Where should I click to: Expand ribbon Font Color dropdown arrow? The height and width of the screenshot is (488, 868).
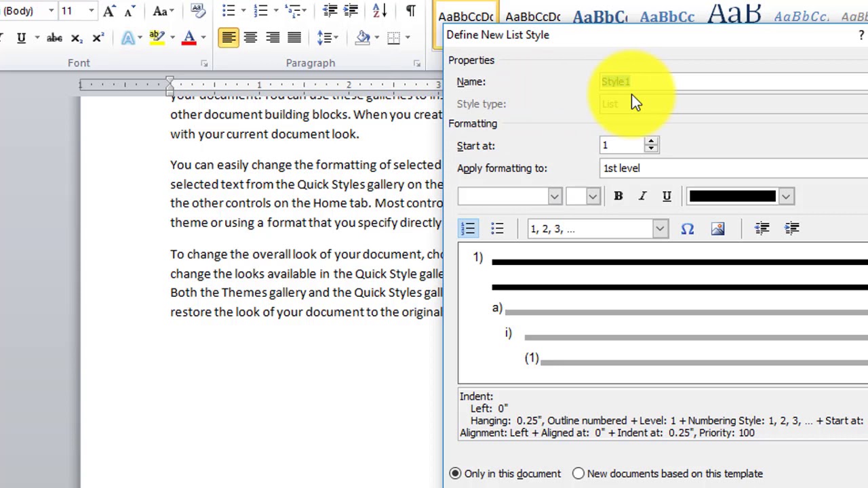point(203,38)
